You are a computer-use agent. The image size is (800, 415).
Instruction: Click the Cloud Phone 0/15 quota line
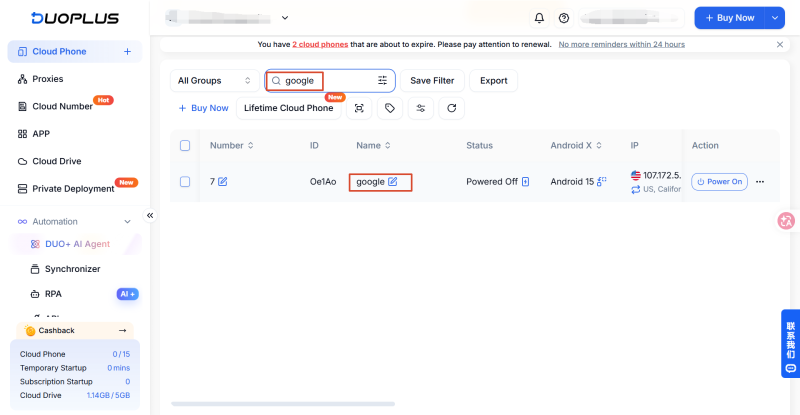click(75, 354)
